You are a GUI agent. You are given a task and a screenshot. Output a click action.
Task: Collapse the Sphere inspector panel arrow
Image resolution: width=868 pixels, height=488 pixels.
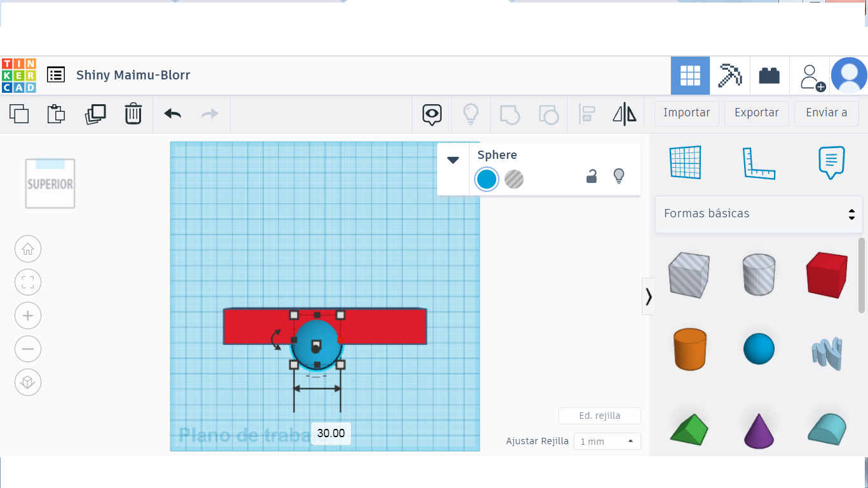(x=453, y=160)
